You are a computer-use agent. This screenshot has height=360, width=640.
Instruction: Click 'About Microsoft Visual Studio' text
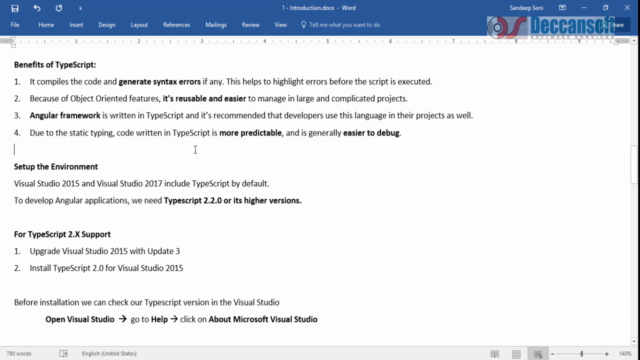[x=263, y=319]
